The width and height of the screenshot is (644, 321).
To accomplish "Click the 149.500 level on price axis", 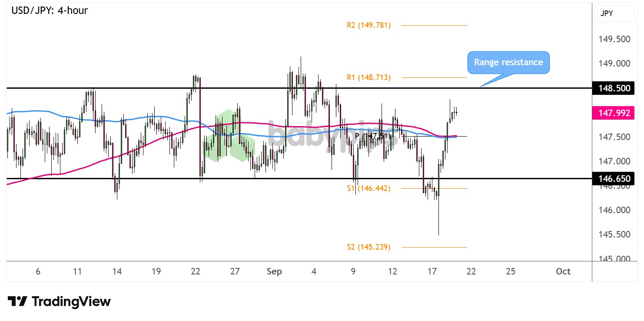I will pyautogui.click(x=614, y=39).
